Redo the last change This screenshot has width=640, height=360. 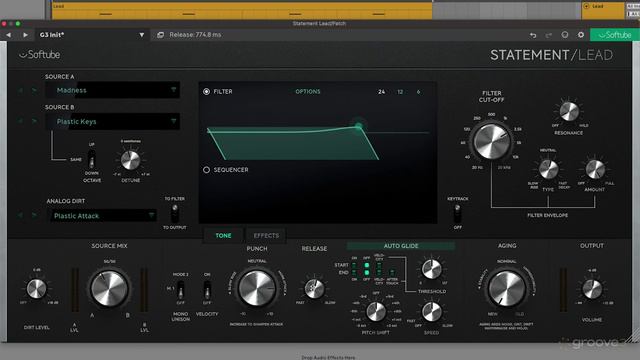pyautogui.click(x=549, y=35)
